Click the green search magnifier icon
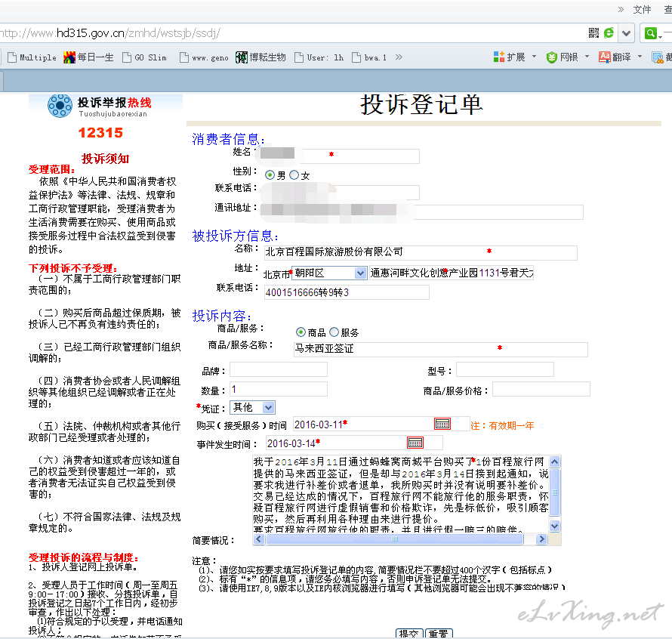The width and height of the screenshot is (672, 639). (651, 33)
